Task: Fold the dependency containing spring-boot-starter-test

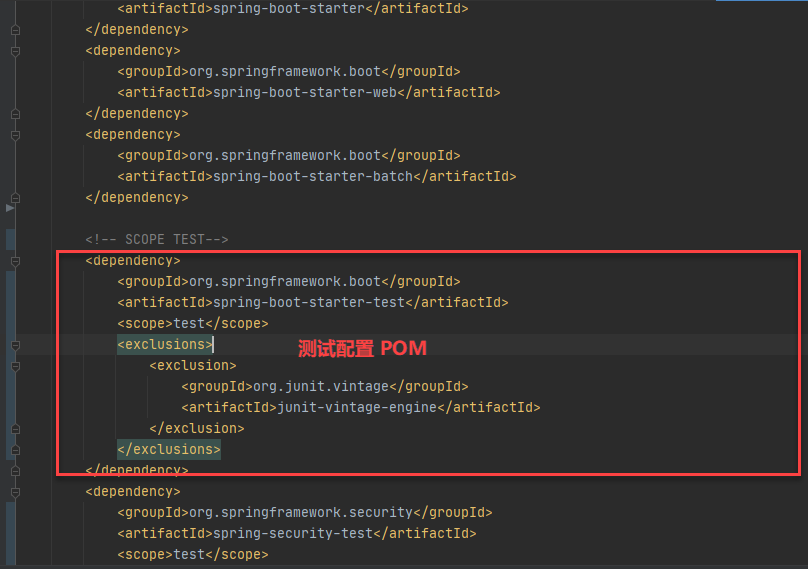Action: [15, 261]
